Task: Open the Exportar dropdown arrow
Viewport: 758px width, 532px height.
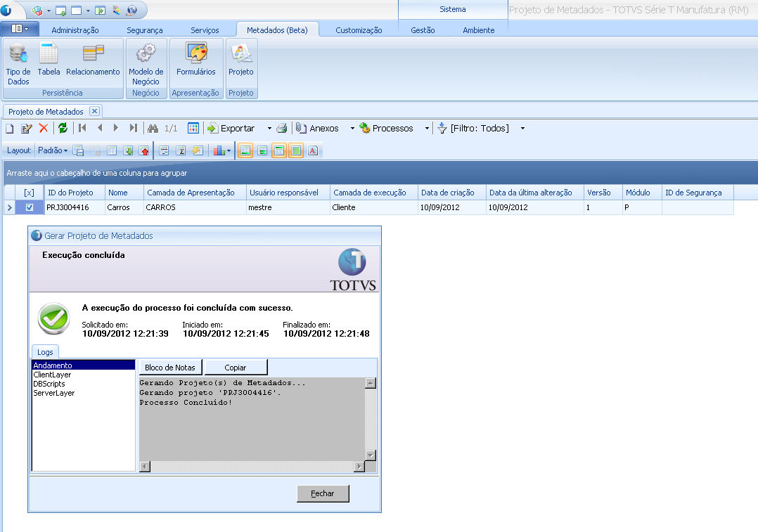Action: coord(269,129)
